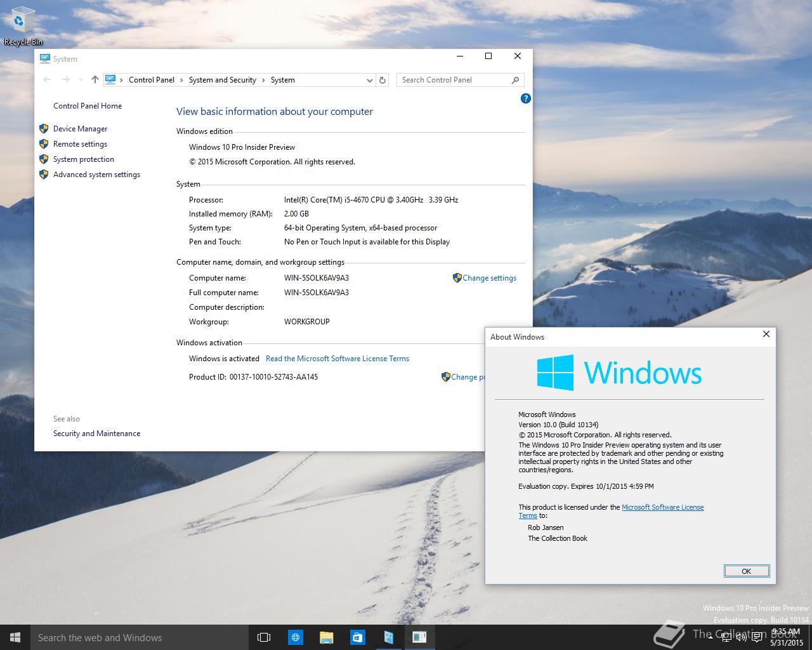
Task: Click the Windows 10 Pro Insider Preview text
Action: point(242,147)
